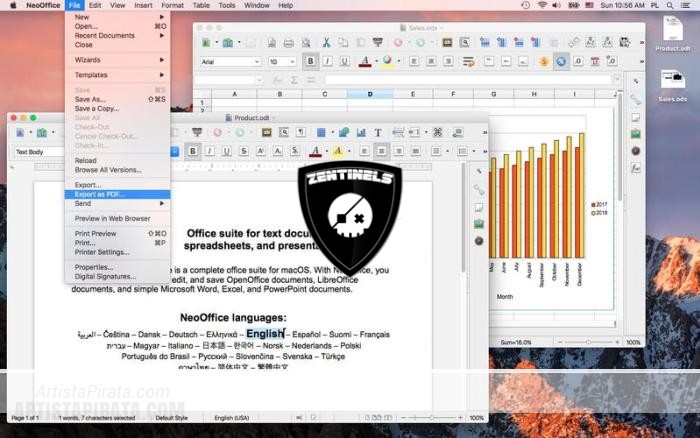The image size is (700, 438).
Task: Click Print icon in Sales.ods toolbar
Action: click(289, 43)
